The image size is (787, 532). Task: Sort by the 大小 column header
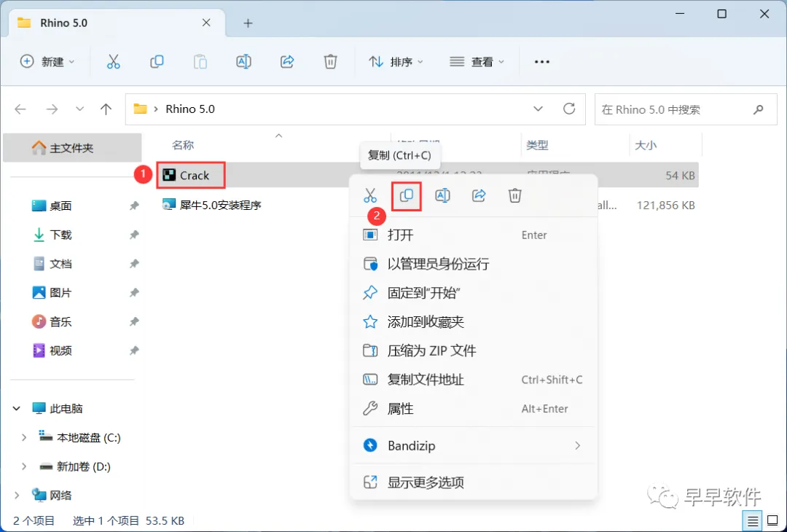(646, 146)
